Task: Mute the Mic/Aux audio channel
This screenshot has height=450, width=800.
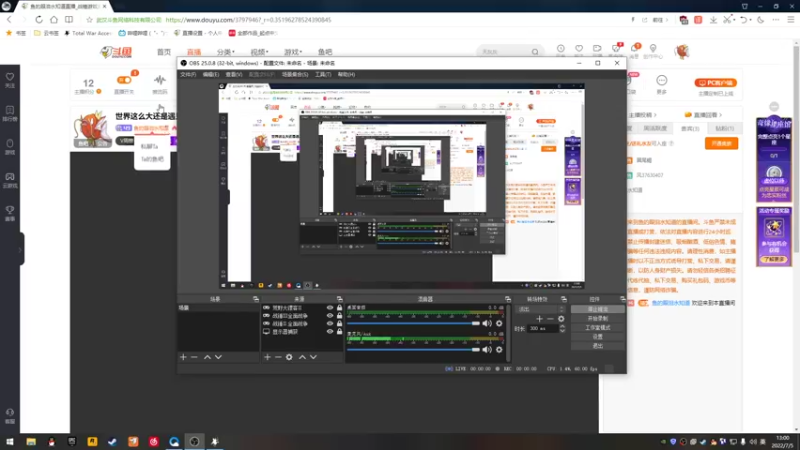Action: (487, 349)
